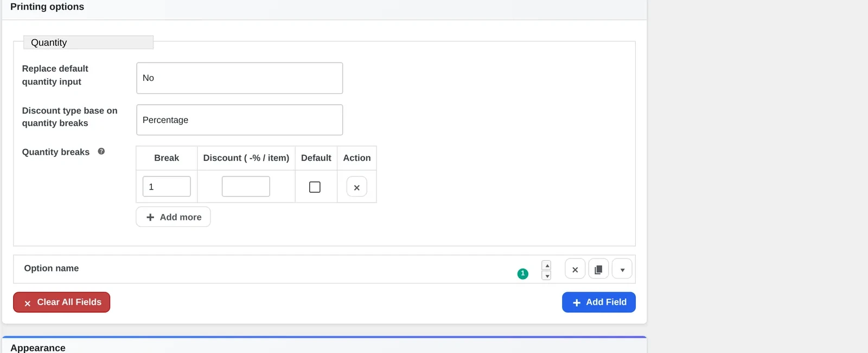Expand the Option name field settings

click(x=622, y=269)
